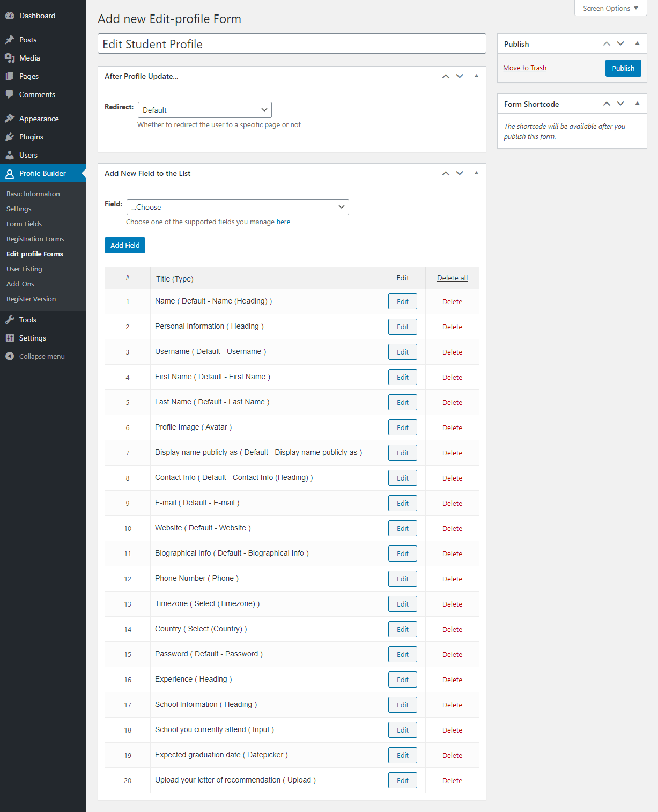Move Form Shortcode box up
Image resolution: width=658 pixels, height=812 pixels.
(607, 104)
